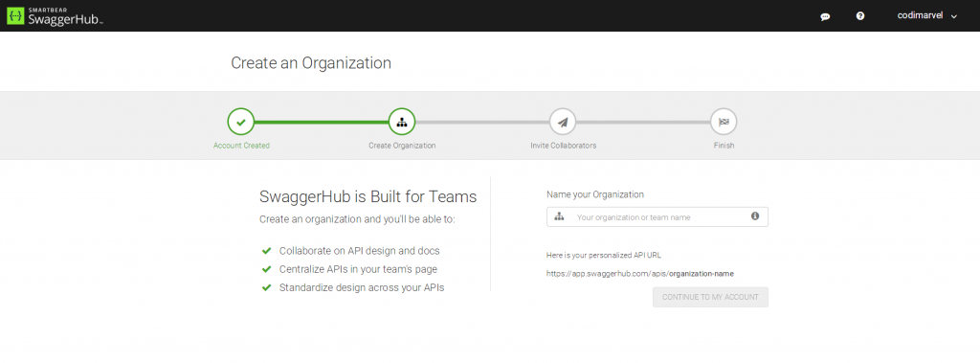Click the Finish step label

pos(724,146)
